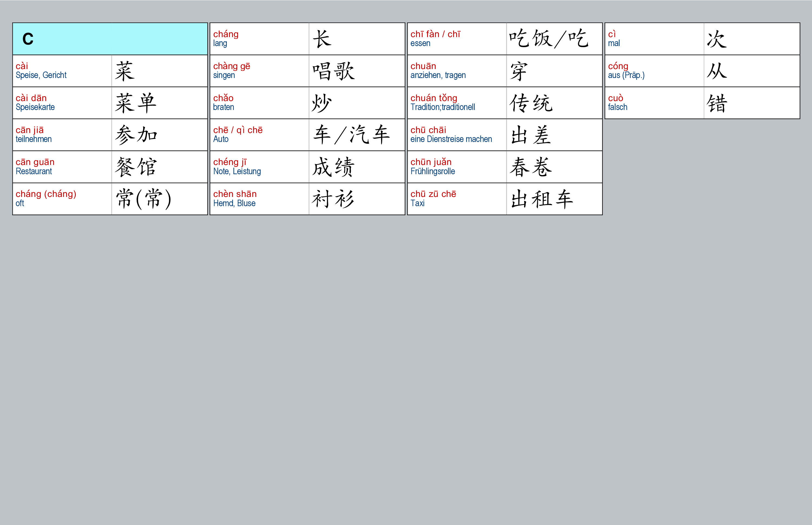
Task: Click the 'chàng gē' singen entry
Action: [x=260, y=71]
